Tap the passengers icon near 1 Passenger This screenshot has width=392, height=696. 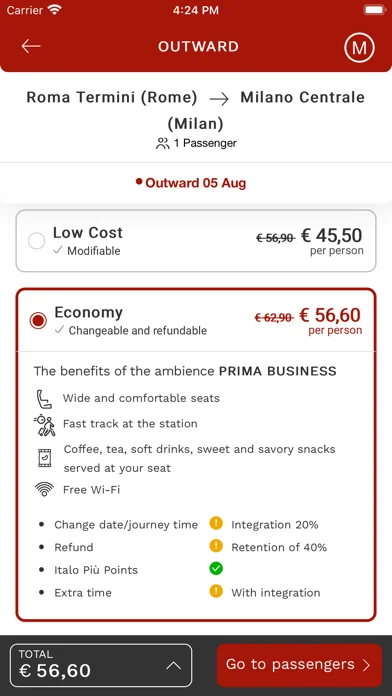click(x=162, y=143)
